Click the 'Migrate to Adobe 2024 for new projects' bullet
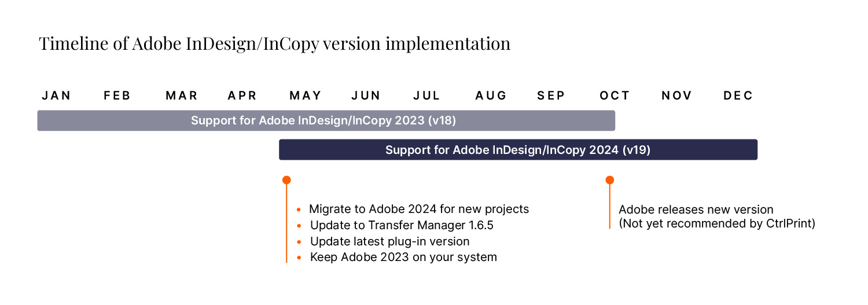Viewport: 868px width, 305px height. click(413, 209)
